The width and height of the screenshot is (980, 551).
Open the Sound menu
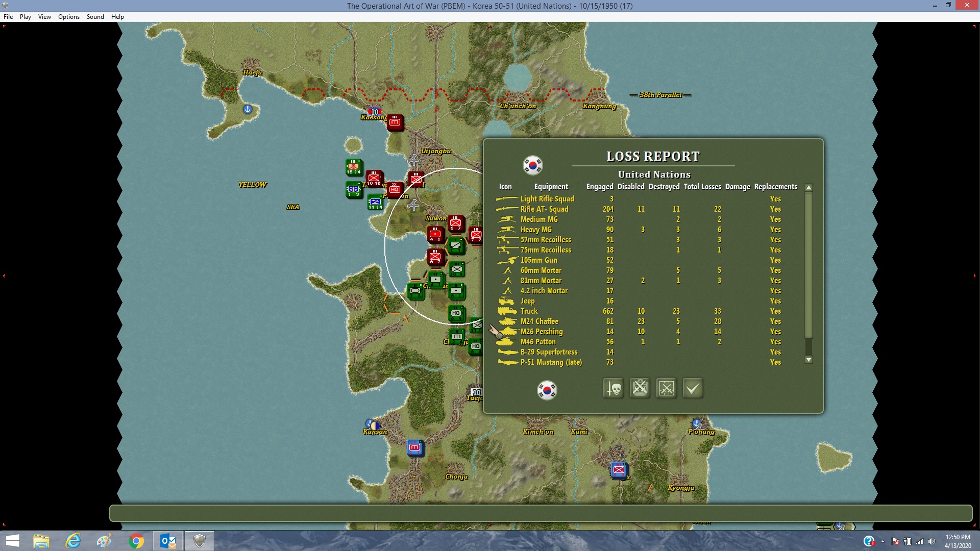point(95,16)
